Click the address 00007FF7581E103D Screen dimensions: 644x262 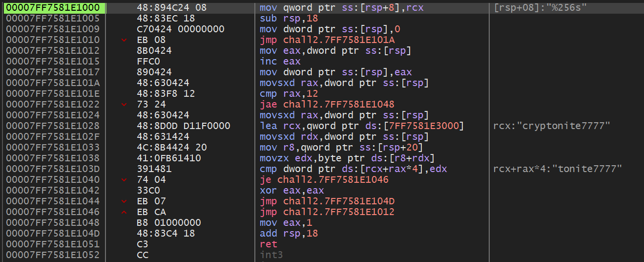coord(53,169)
